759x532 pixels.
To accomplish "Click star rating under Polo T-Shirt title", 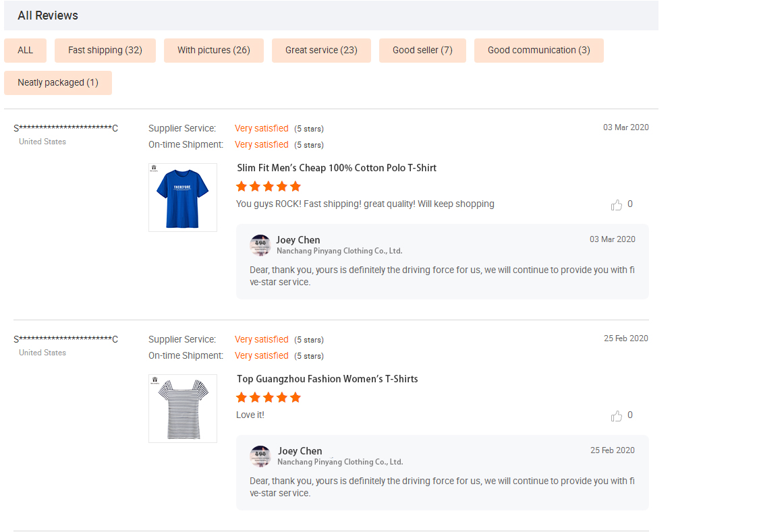I will coord(269,187).
